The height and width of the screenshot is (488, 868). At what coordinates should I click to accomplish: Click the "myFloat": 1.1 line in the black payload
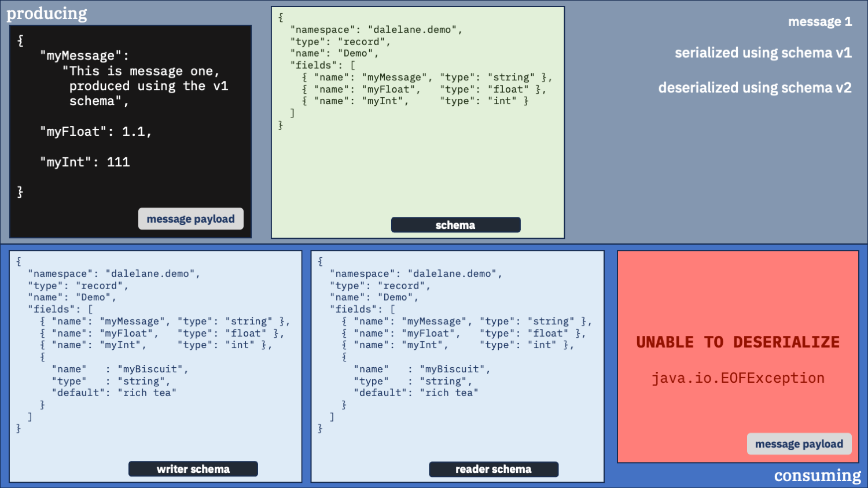coord(95,132)
